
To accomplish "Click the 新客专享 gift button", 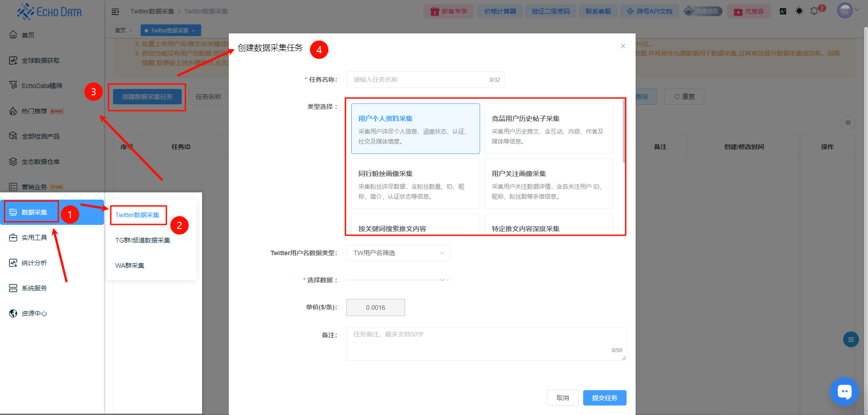I will click(448, 11).
